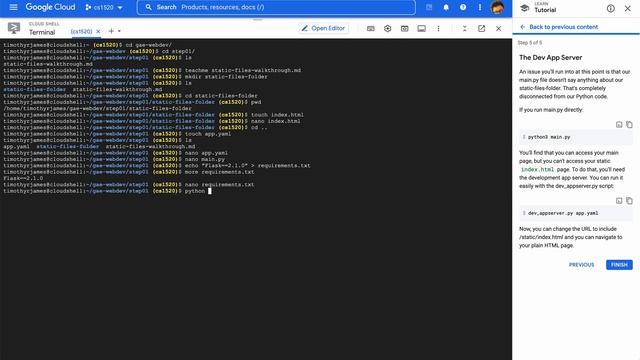
Task: Click the Cloud Shell terminal logo icon
Action: (14, 28)
